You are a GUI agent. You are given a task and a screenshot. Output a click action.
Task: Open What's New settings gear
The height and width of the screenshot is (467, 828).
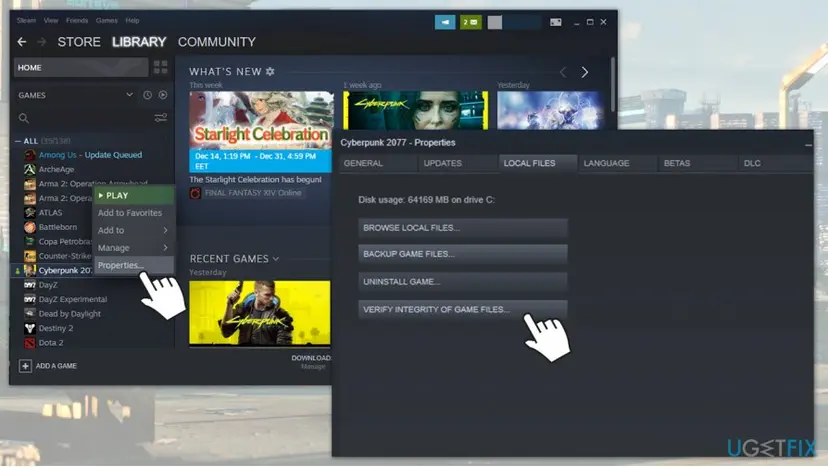point(270,71)
